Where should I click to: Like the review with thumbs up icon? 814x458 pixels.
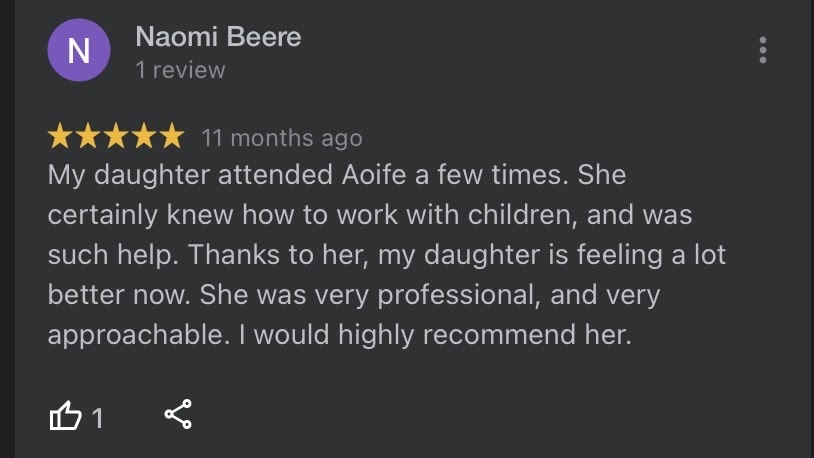pos(65,416)
